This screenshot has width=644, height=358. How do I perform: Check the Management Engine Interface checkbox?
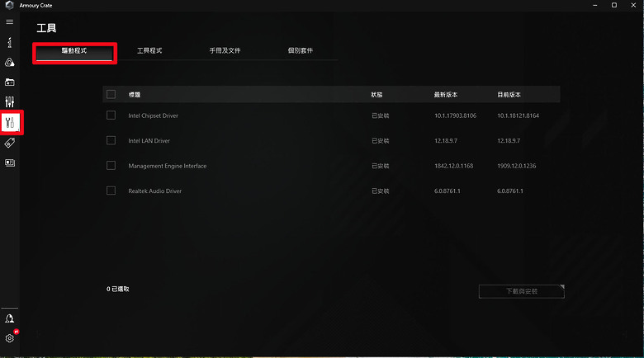111,166
